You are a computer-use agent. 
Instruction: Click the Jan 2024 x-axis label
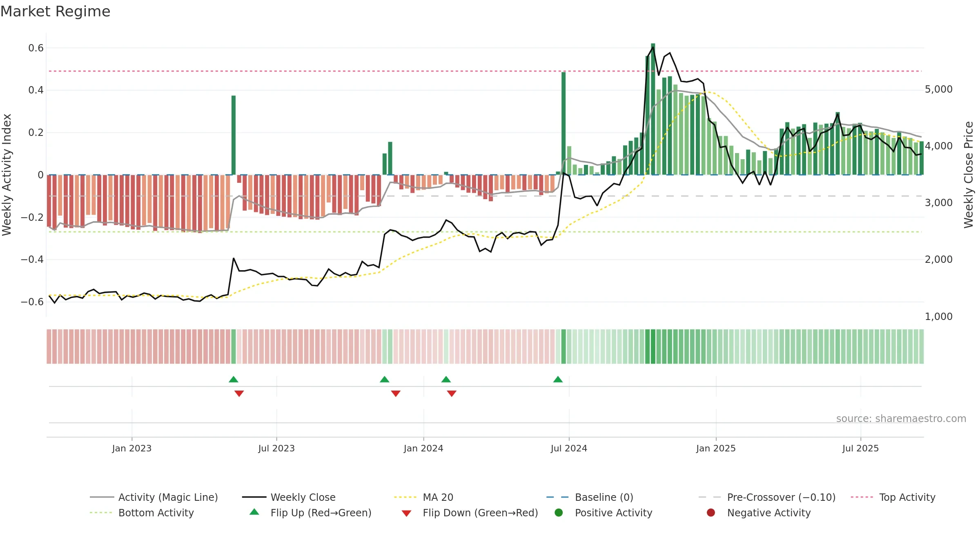[423, 448]
